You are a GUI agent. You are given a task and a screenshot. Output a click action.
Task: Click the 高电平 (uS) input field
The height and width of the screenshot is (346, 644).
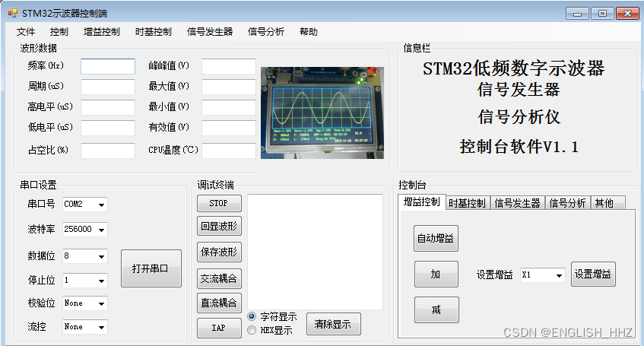[x=108, y=107]
